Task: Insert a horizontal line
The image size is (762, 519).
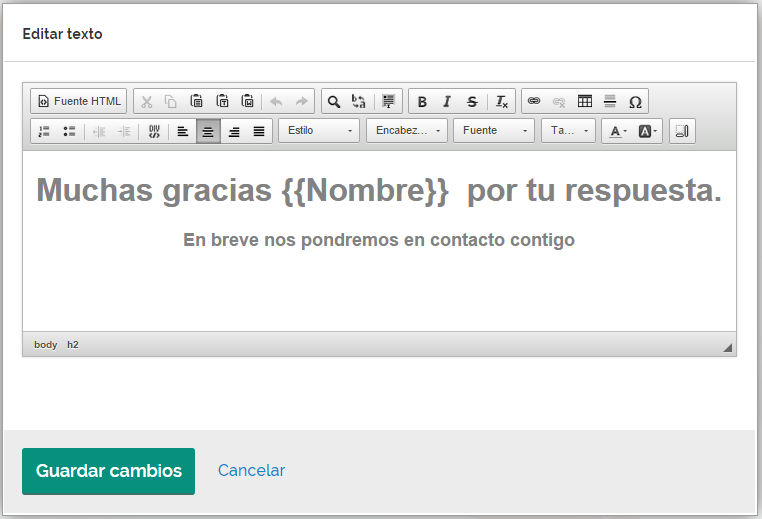Action: click(x=610, y=101)
